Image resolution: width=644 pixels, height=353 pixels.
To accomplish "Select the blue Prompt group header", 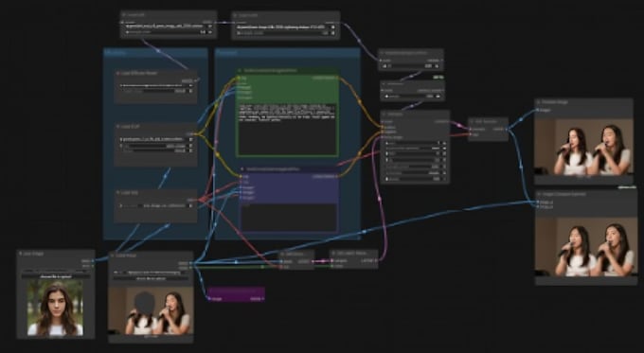I will 288,53.
